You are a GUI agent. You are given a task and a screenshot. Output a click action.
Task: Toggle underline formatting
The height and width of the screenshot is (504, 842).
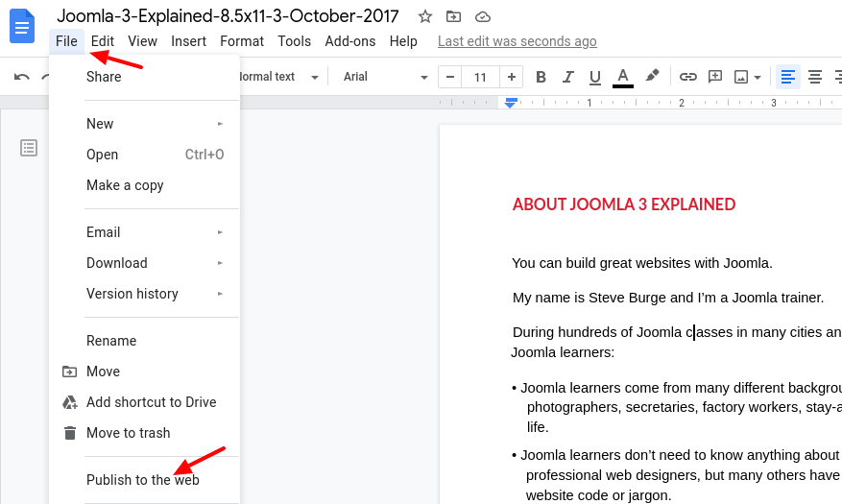point(594,78)
